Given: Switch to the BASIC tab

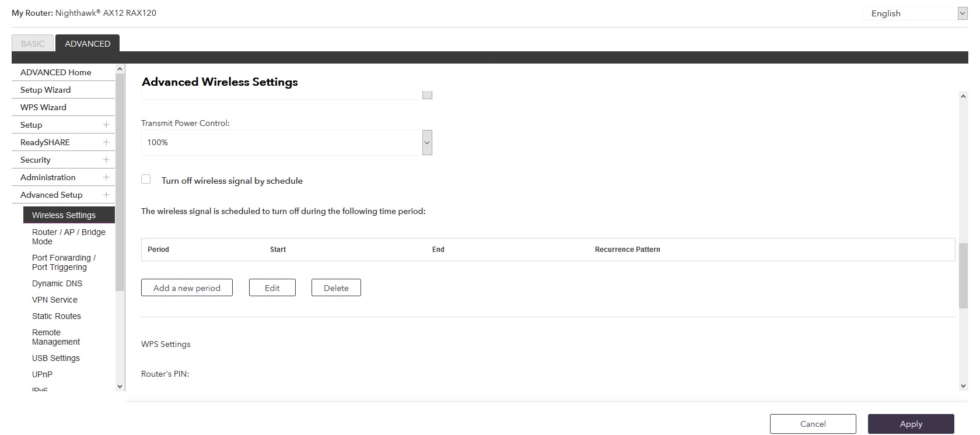Looking at the screenshot, I should [x=33, y=44].
